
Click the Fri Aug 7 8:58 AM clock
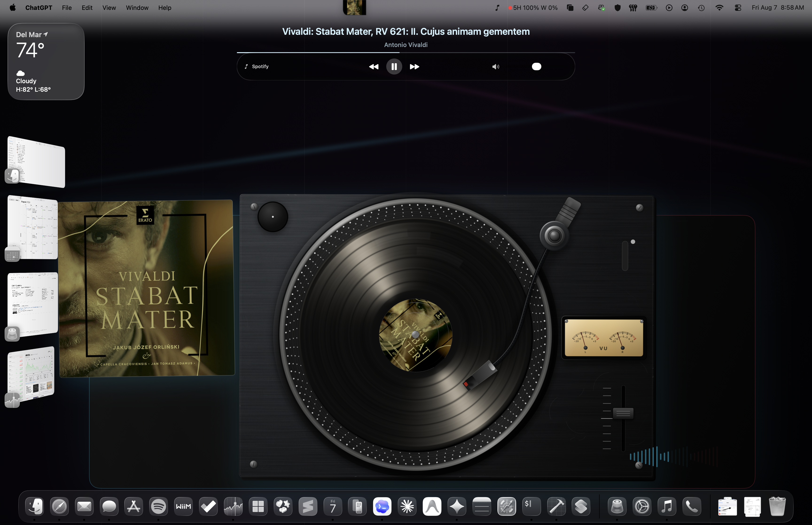778,8
